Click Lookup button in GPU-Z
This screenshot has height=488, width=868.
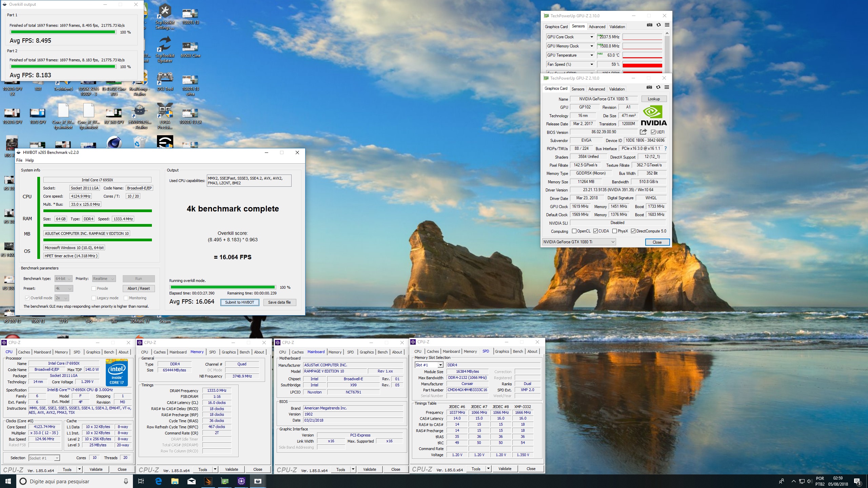(x=654, y=99)
